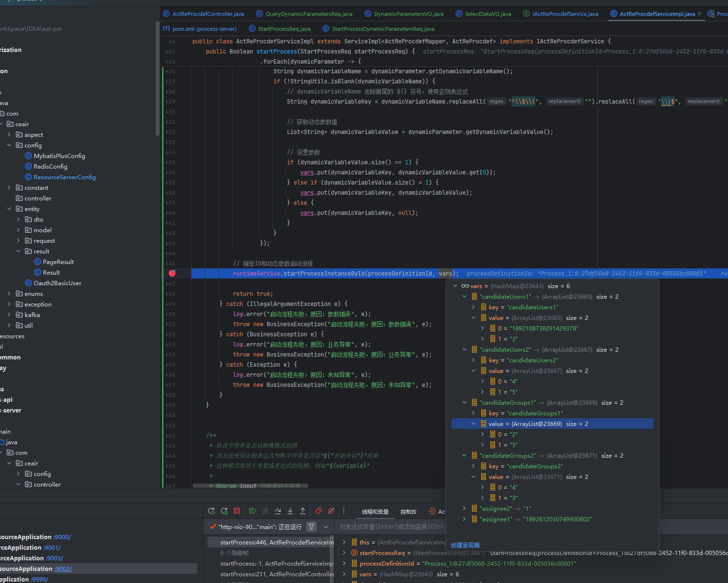The width and height of the screenshot is (728, 583).
Task: Collapse the candidateUsers2 entry in popup
Action: point(464,349)
